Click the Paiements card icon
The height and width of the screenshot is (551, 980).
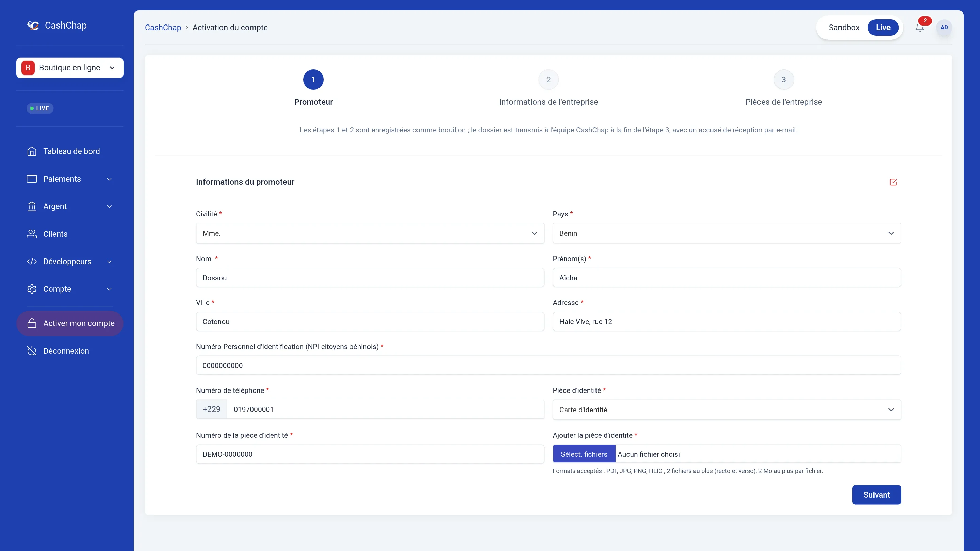click(x=32, y=179)
